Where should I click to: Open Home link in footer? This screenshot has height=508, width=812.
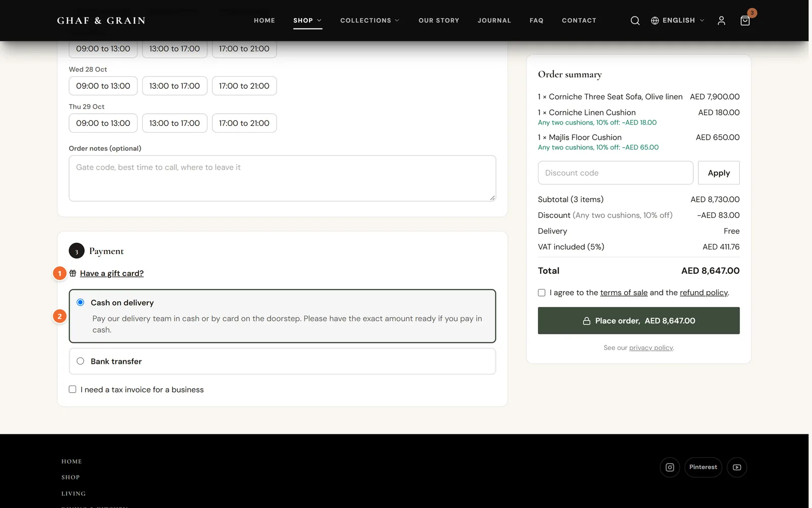coord(72,461)
